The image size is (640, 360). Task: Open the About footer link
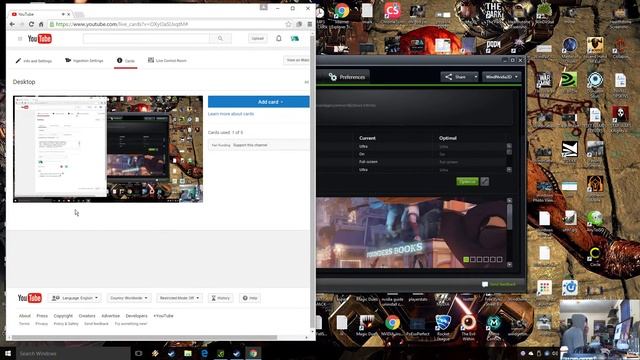[x=24, y=316]
